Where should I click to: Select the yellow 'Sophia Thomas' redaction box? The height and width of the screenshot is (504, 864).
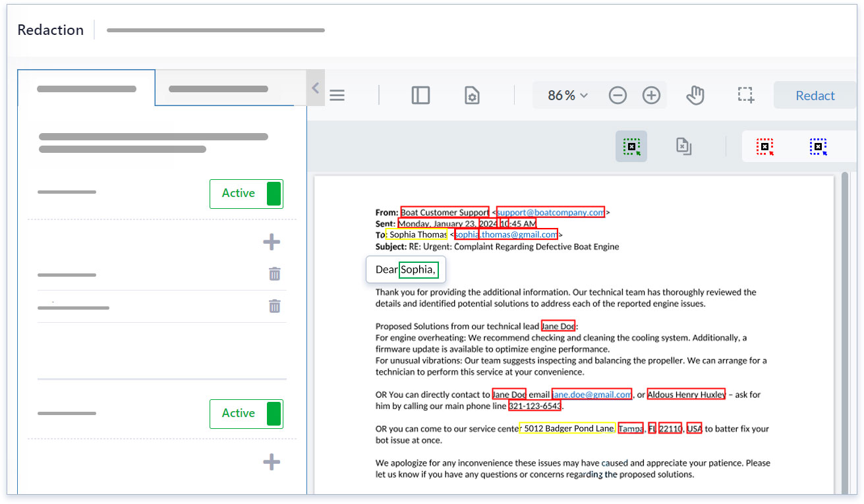418,234
